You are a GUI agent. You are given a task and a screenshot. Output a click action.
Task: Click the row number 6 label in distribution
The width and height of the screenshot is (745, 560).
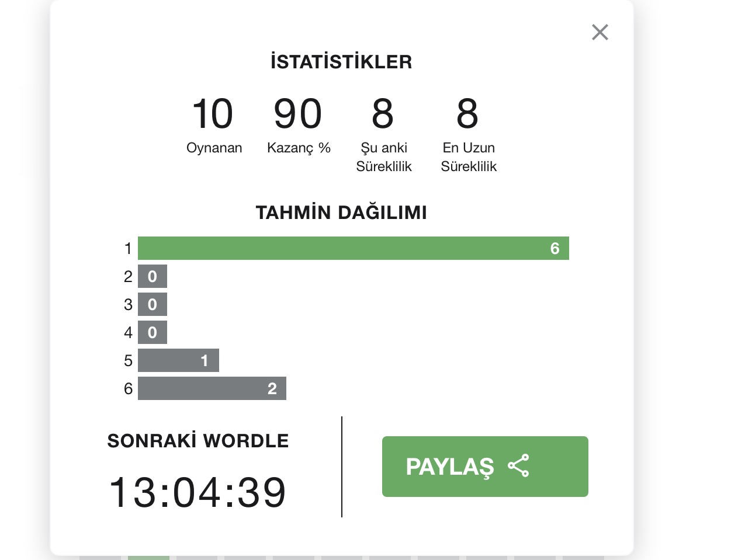coord(128,389)
